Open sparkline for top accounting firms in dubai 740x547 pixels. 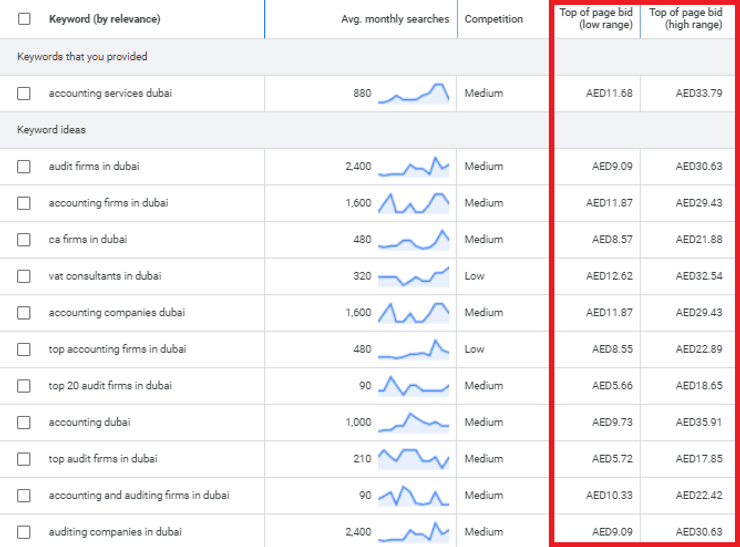pos(413,349)
